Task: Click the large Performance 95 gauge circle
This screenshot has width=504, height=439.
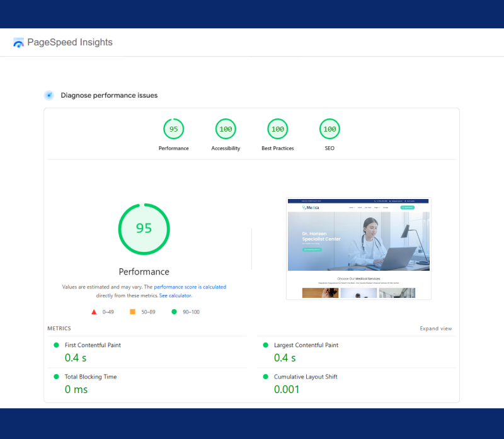Action: [x=144, y=229]
